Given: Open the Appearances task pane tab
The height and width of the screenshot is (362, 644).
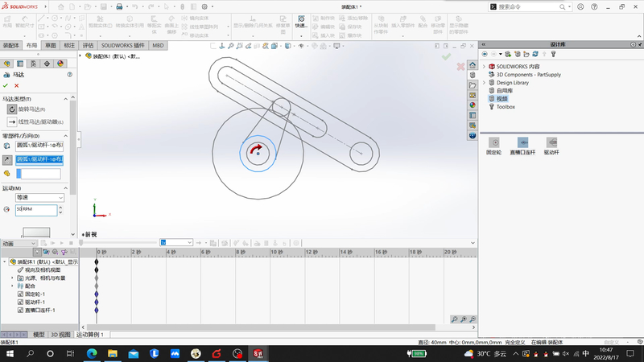Looking at the screenshot, I should point(473,105).
